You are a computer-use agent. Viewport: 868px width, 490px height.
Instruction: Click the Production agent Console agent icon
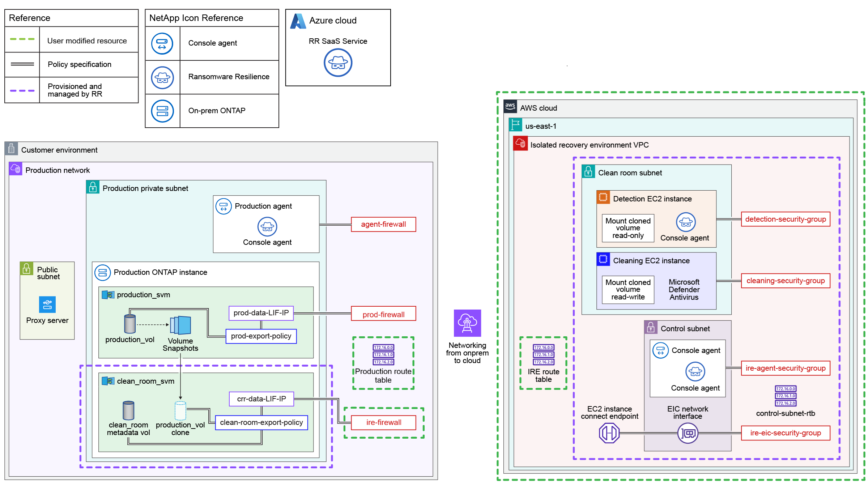[x=267, y=227]
